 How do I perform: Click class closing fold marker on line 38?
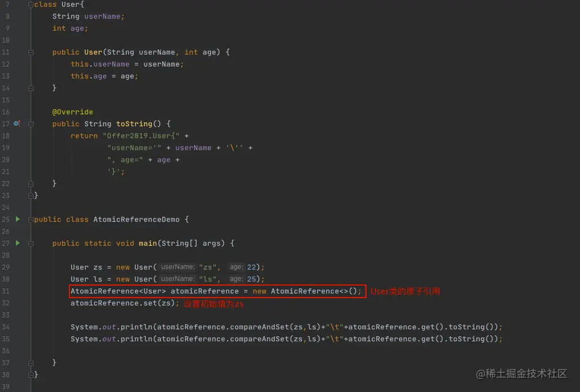31,374
